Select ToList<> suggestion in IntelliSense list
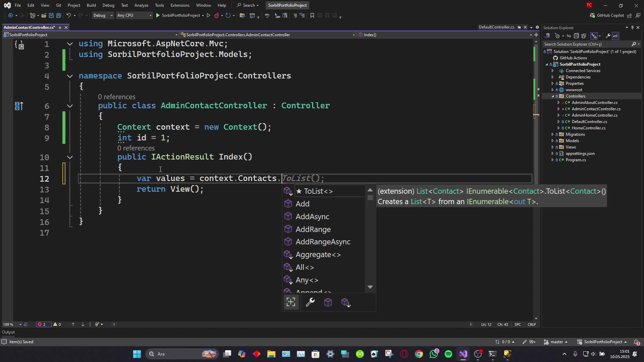 [324, 191]
